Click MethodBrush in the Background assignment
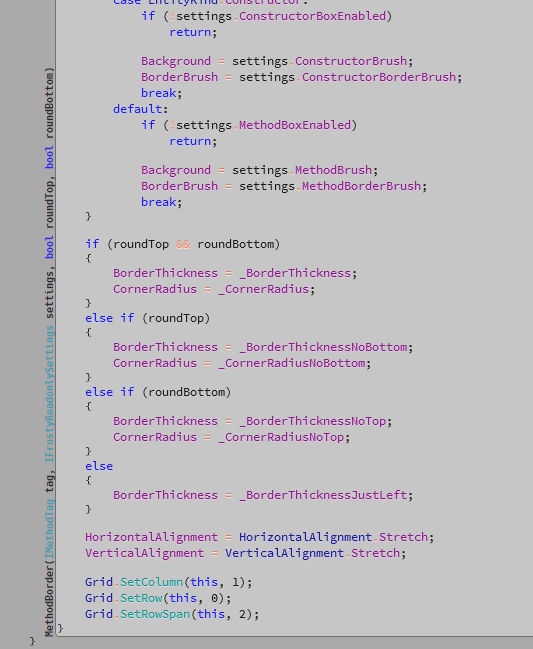 pos(334,170)
